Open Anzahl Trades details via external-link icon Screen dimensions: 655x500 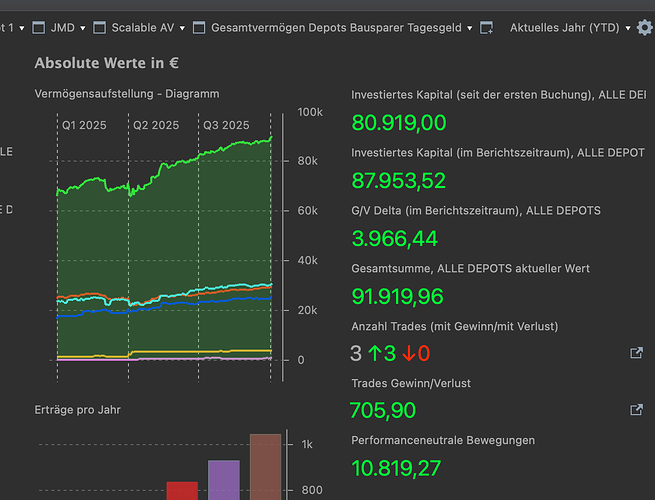click(636, 353)
